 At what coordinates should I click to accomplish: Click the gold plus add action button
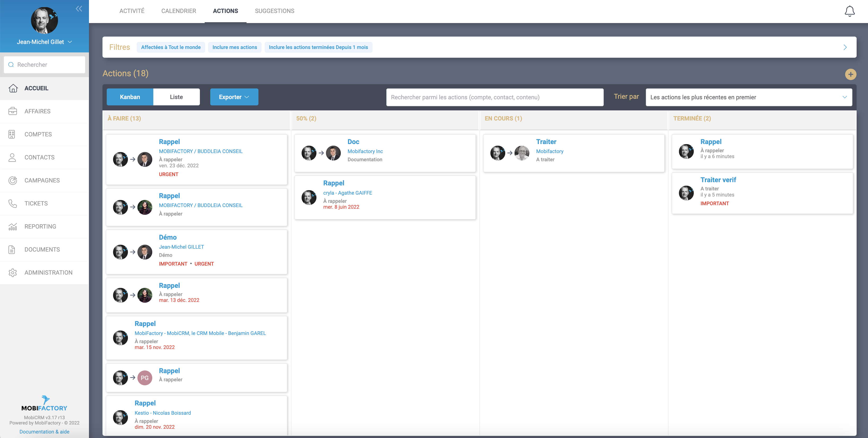pos(850,74)
